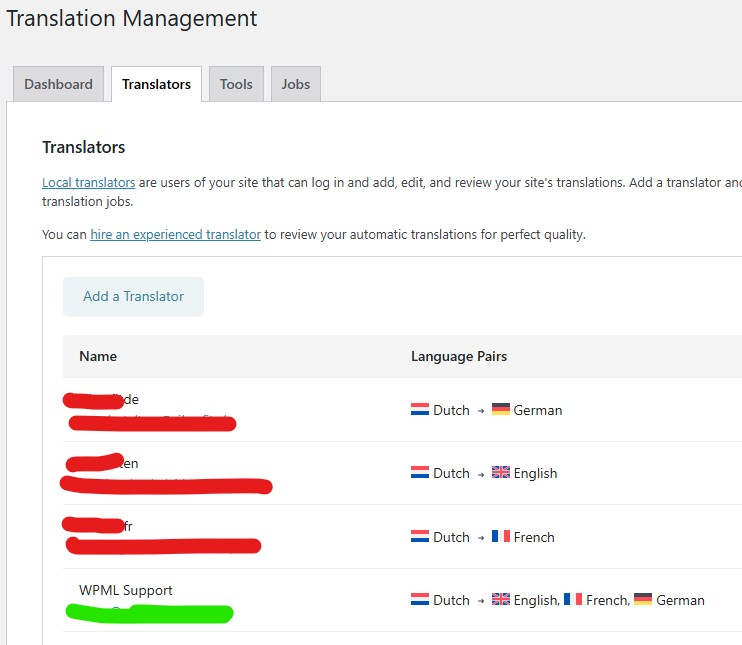Screen dimensions: 742x645
Task: Open the Dashboard tab
Action: [x=58, y=84]
